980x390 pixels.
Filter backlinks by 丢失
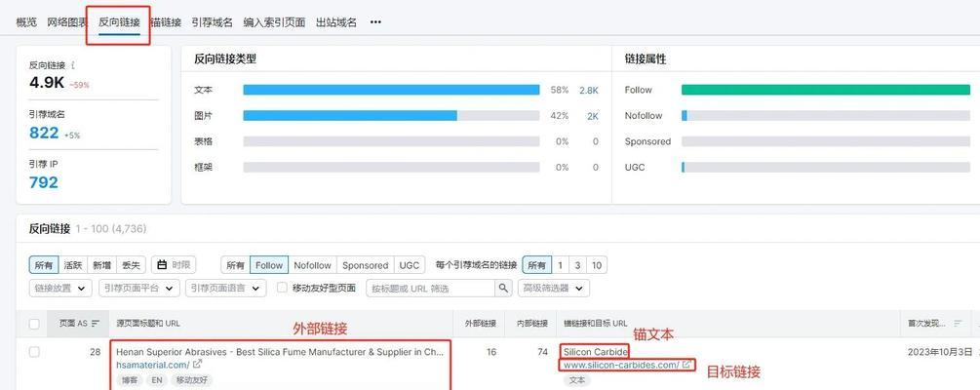tap(131, 265)
